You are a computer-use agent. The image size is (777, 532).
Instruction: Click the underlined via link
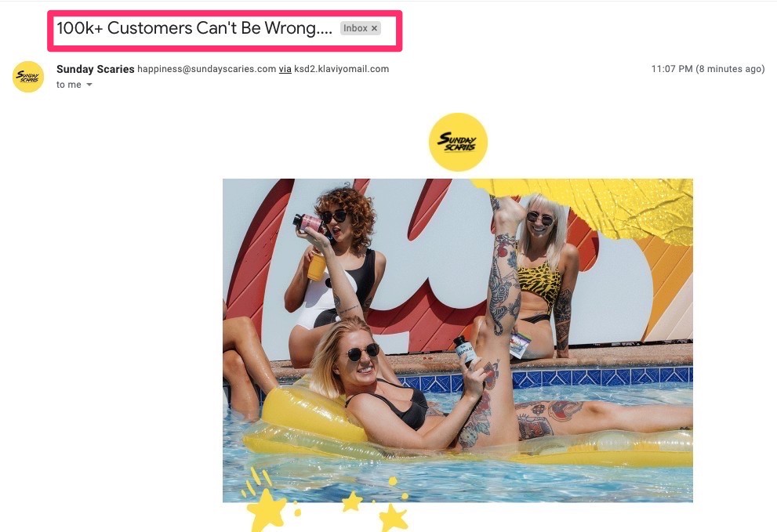click(x=285, y=69)
